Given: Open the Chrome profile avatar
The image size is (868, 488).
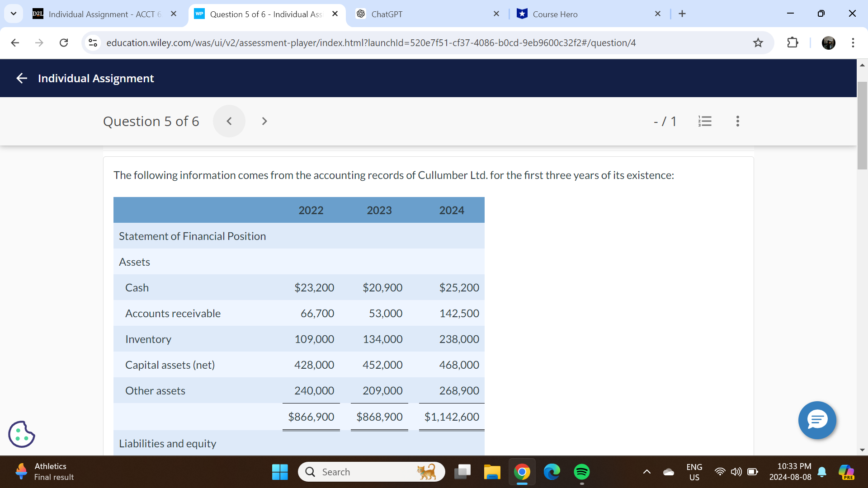Looking at the screenshot, I should click(x=829, y=42).
